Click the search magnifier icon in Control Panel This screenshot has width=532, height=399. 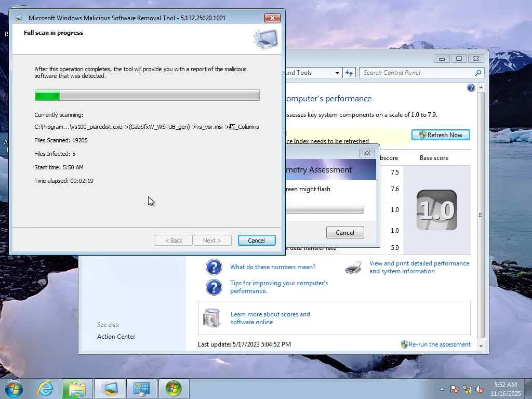point(478,73)
